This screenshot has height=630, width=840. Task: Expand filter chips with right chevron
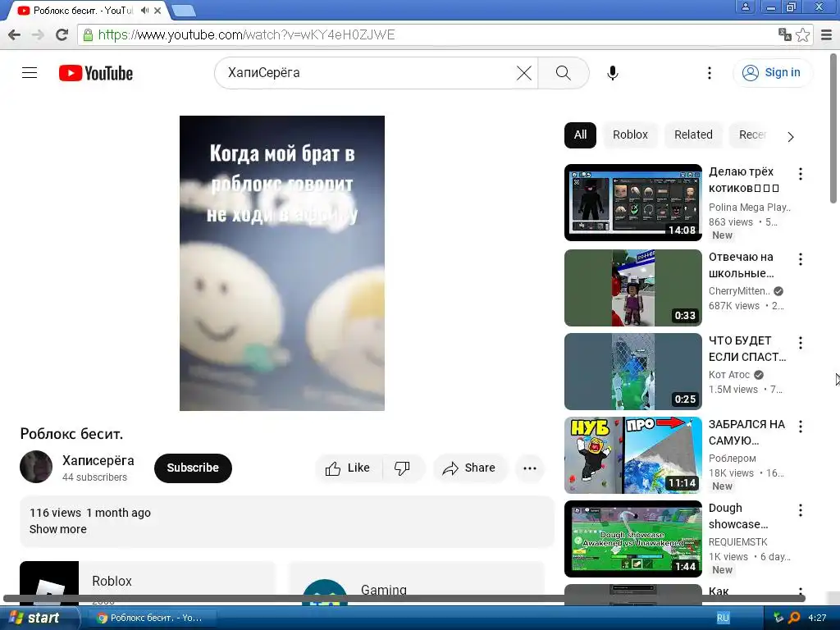tap(791, 137)
